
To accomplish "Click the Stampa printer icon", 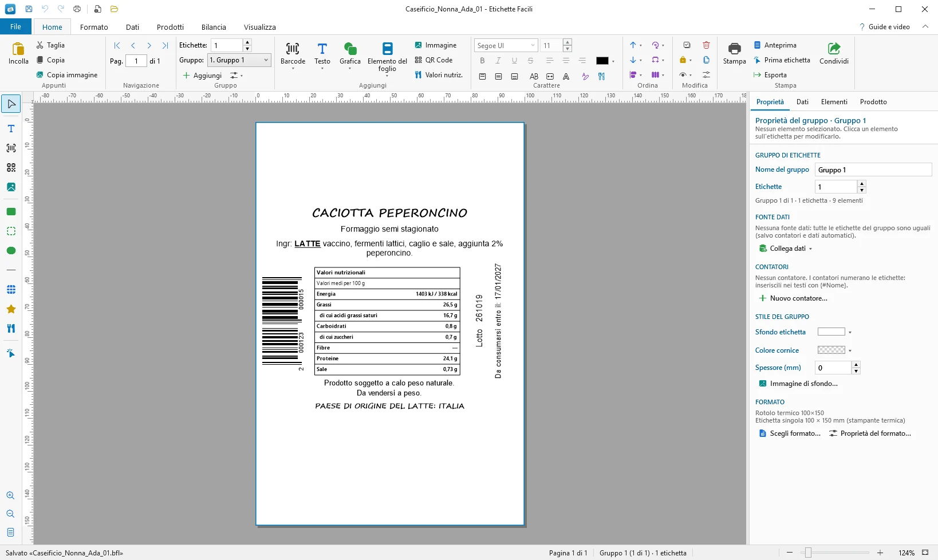I will coord(734,54).
